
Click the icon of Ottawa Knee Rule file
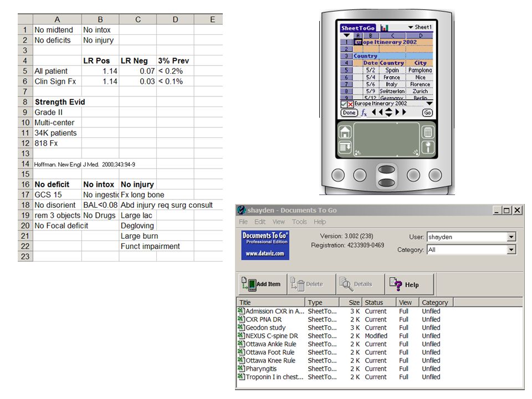pyautogui.click(x=241, y=360)
